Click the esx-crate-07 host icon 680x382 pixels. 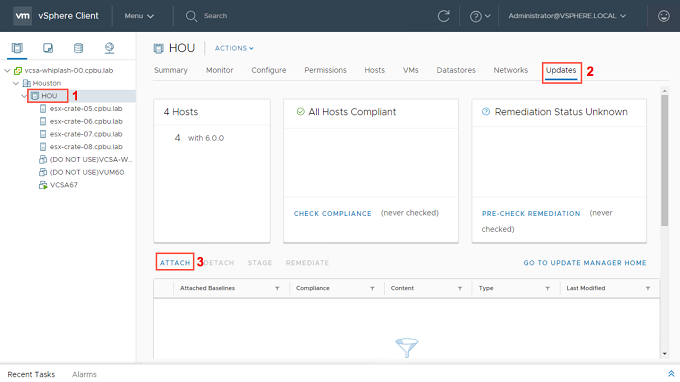43,134
